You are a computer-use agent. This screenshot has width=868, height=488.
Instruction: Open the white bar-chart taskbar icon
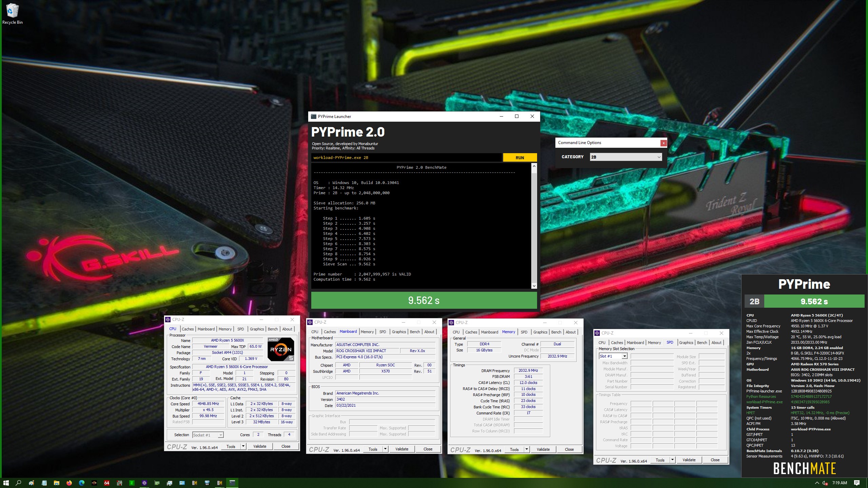(x=207, y=483)
